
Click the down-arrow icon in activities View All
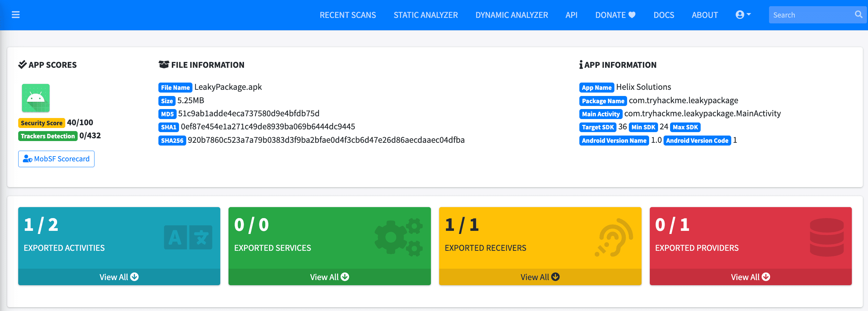pos(135,277)
